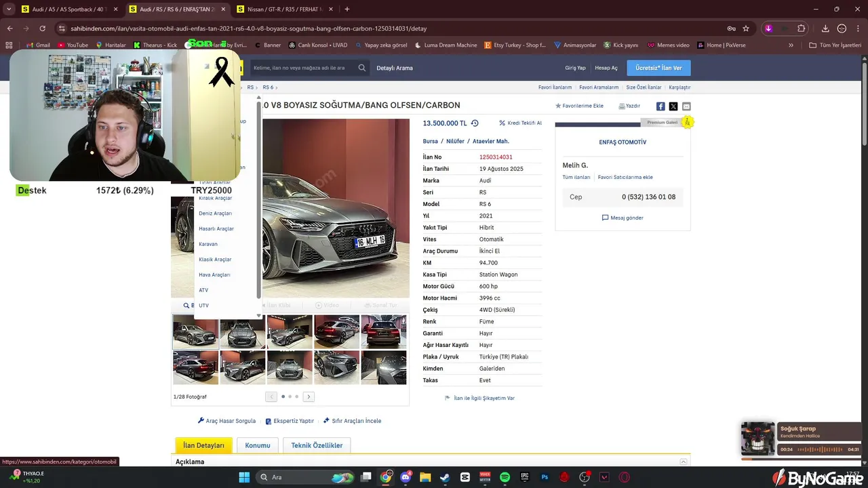Click Hesap Aç link
This screenshot has height=488, width=868.
coord(606,68)
